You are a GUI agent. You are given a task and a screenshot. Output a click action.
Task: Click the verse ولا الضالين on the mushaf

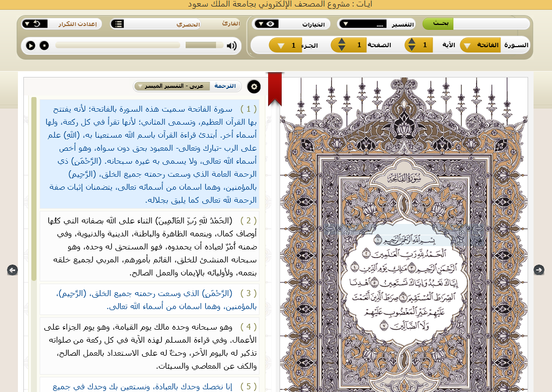click(409, 326)
